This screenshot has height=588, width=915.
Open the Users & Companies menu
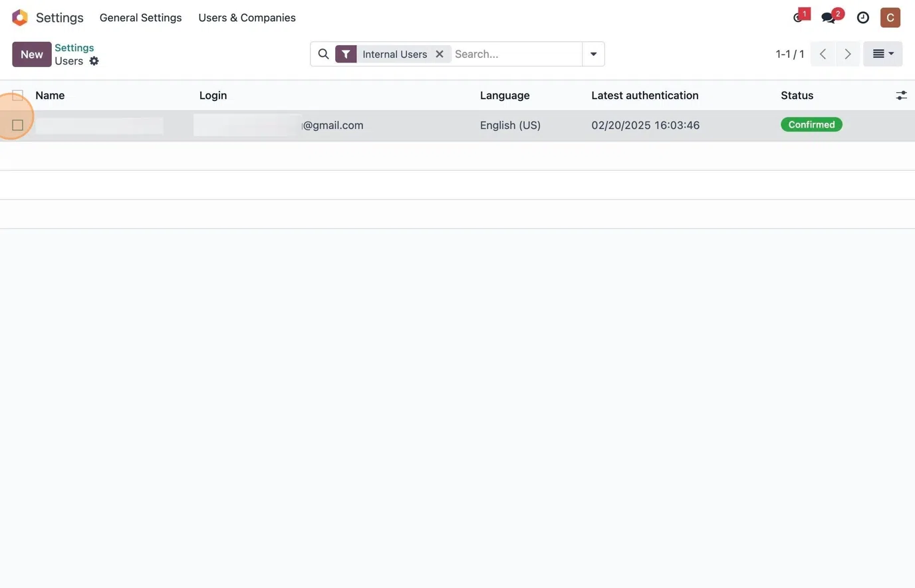coord(247,17)
